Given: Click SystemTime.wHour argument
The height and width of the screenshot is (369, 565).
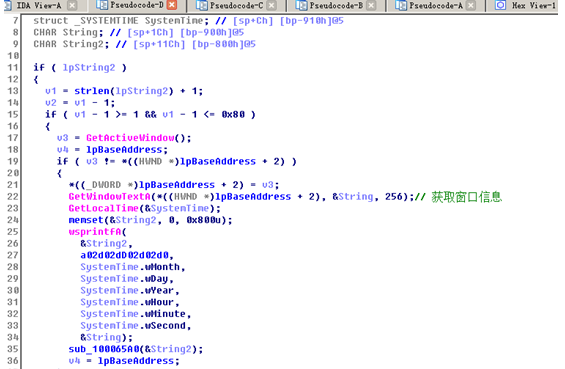Looking at the screenshot, I should click(127, 302).
